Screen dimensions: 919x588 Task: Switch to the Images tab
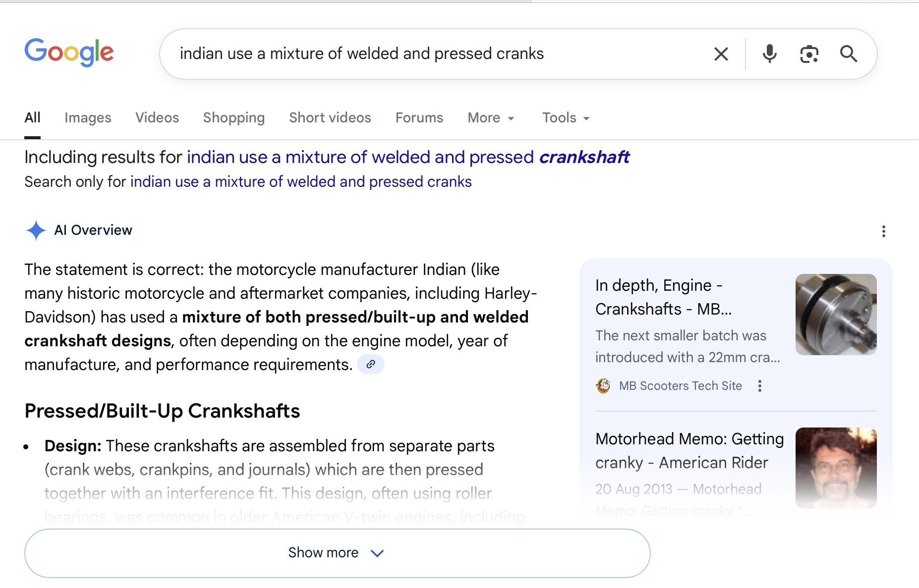tap(88, 118)
